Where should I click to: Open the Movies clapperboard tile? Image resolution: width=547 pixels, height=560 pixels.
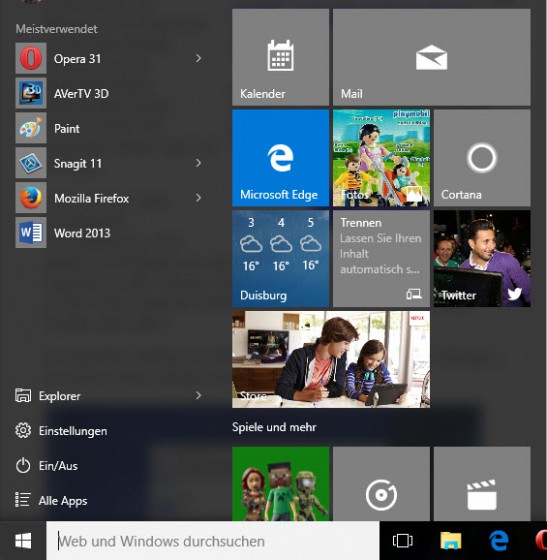[x=482, y=484]
